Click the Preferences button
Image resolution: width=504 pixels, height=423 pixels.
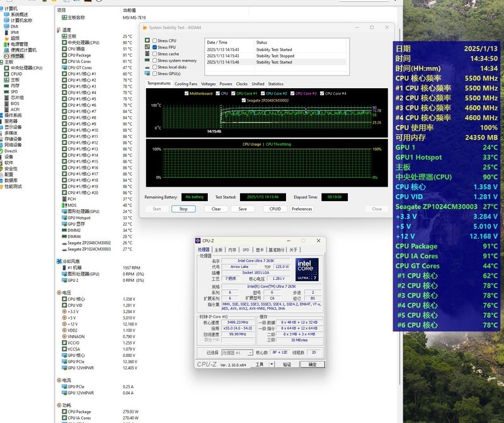[x=302, y=209]
